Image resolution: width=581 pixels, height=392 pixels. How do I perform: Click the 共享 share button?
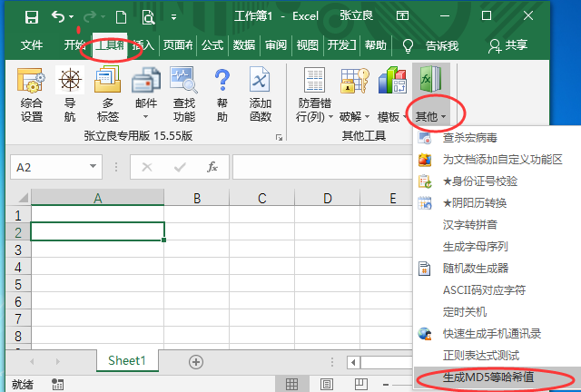pos(507,45)
